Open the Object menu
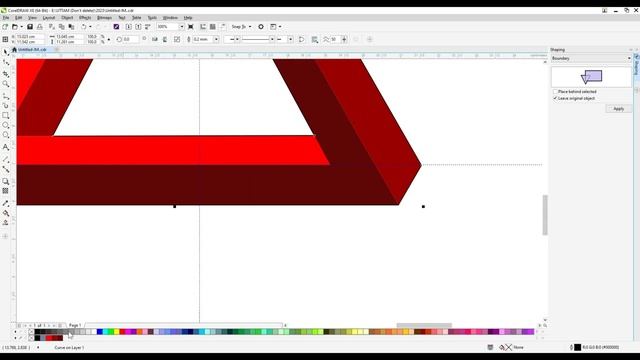 [x=67, y=18]
